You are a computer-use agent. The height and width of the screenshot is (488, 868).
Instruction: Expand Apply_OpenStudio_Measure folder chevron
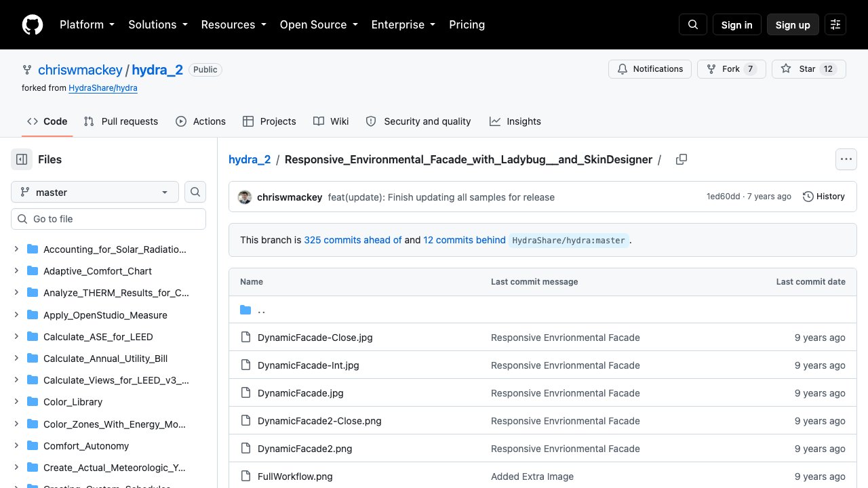(16, 315)
